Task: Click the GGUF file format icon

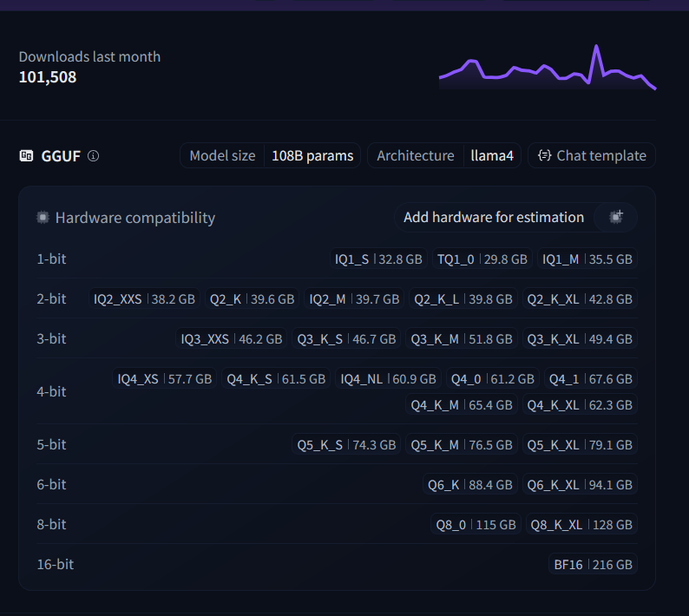Action: point(26,155)
